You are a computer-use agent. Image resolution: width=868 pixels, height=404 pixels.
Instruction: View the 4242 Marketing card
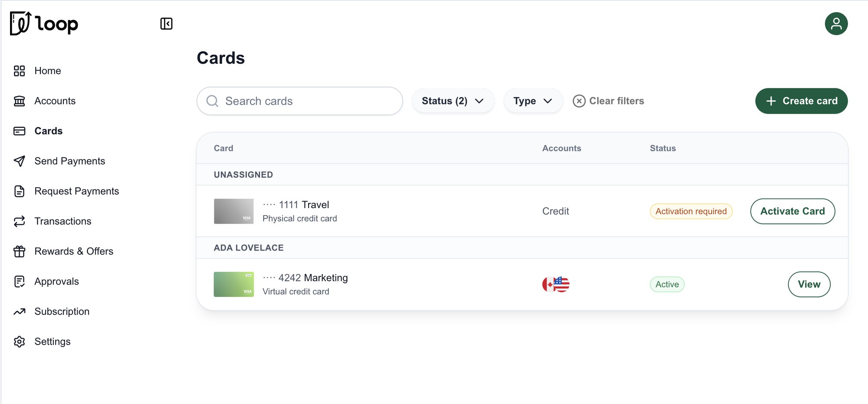pos(809,284)
